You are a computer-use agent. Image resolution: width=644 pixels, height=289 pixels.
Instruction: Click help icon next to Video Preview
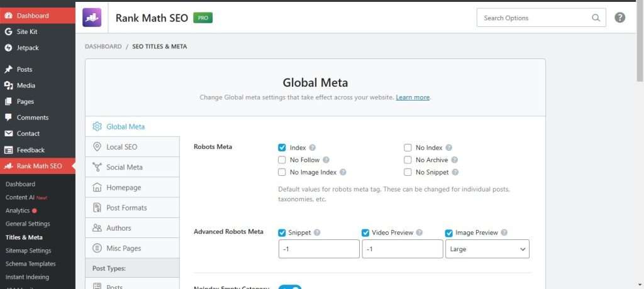[419, 232]
